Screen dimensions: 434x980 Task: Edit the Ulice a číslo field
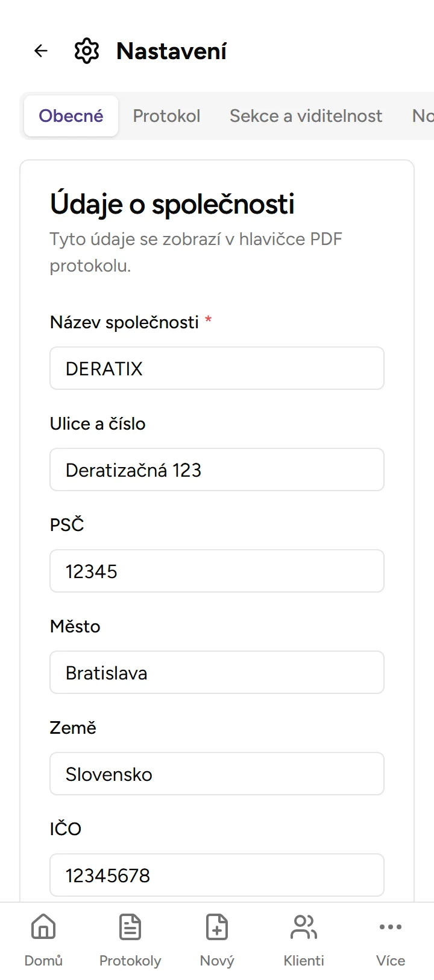216,469
